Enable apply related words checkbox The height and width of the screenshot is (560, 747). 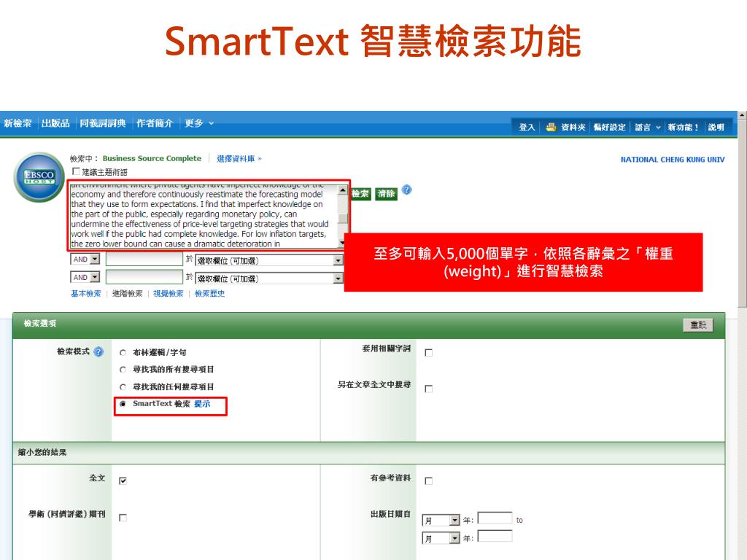click(429, 353)
